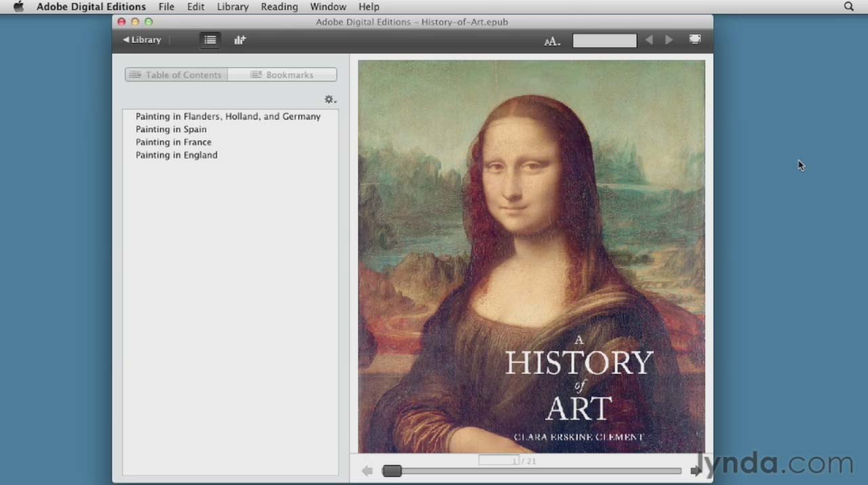Close the Adobe Digital Editions window
This screenshot has width=868, height=485.
(x=121, y=22)
